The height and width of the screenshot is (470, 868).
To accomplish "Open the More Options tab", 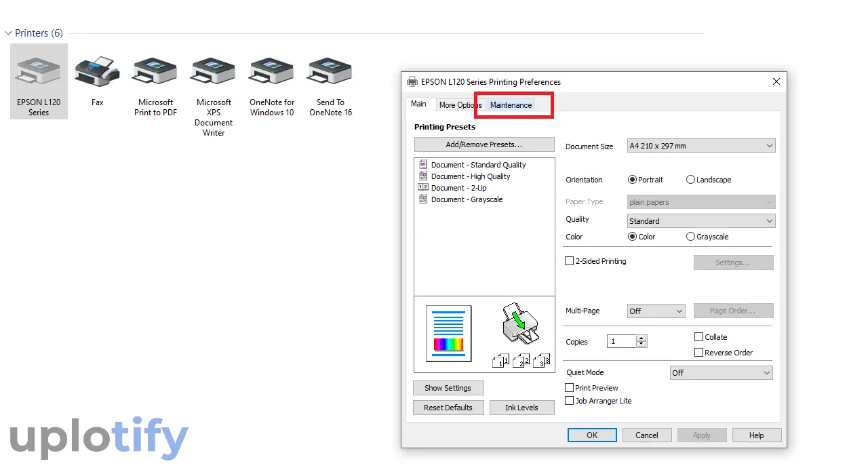I will tap(459, 105).
